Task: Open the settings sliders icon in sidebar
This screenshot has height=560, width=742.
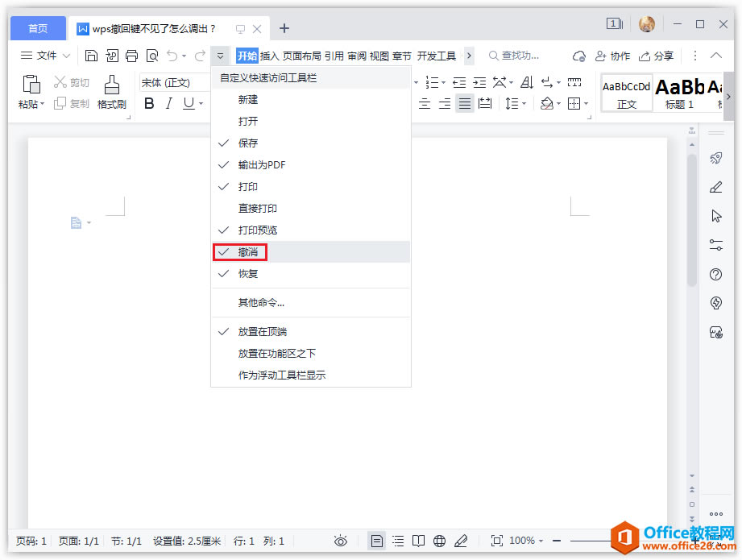Action: click(716, 245)
